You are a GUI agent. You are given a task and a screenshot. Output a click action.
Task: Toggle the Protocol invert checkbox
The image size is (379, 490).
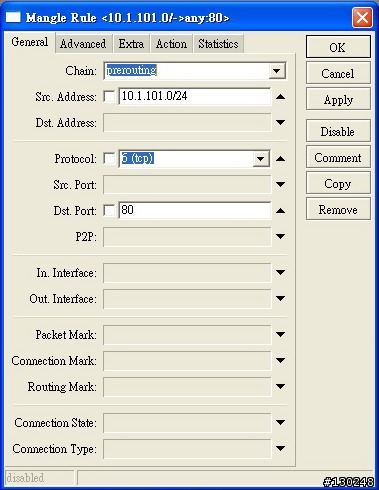tap(109, 158)
